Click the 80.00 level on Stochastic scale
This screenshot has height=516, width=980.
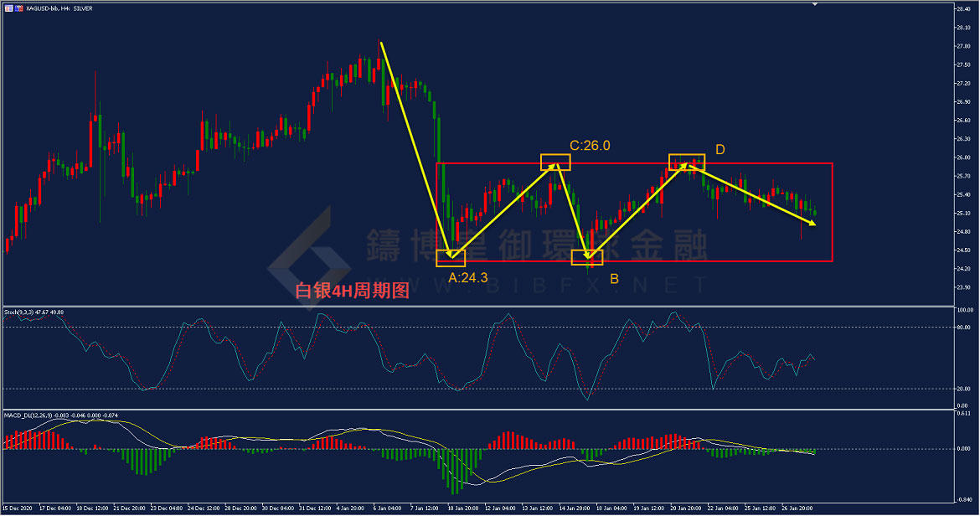(962, 328)
